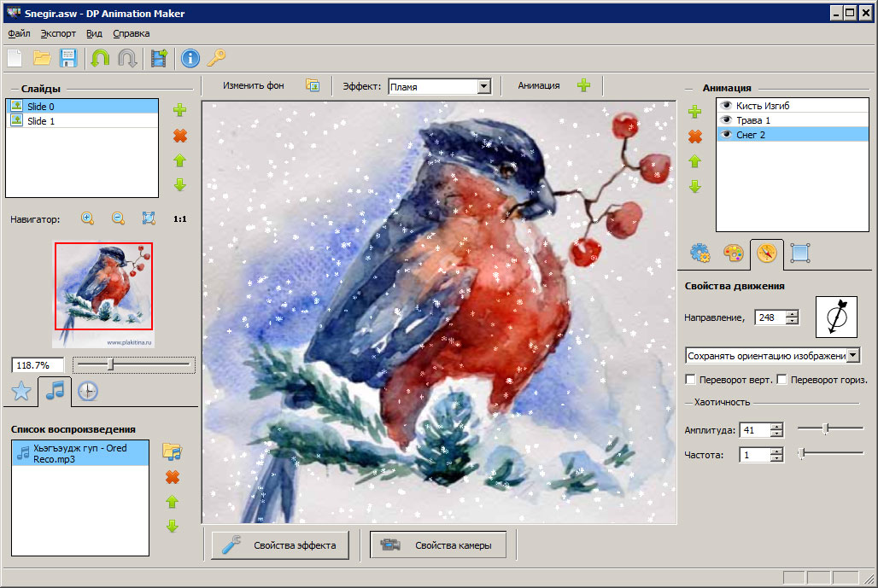Click the Свойства камеры button
This screenshot has width=878, height=588.
[x=438, y=545]
